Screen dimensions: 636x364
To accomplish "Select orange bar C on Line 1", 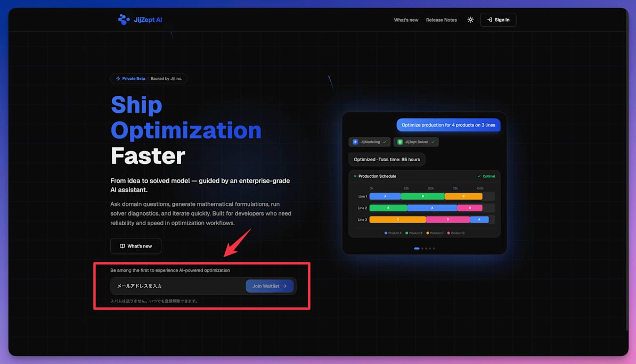I will 463,196.
